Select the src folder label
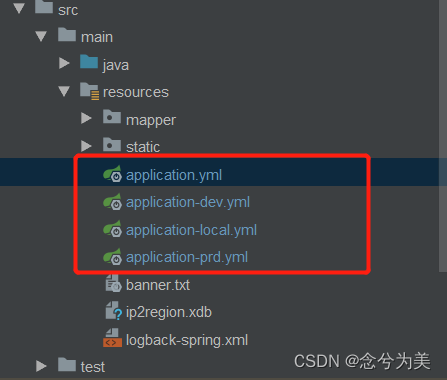Screen dimensions: 447x380 pyautogui.click(x=68, y=10)
